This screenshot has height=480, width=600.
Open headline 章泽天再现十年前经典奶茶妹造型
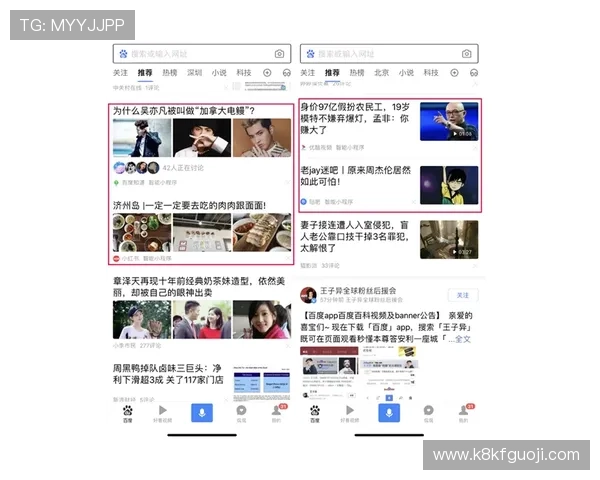[x=199, y=287]
